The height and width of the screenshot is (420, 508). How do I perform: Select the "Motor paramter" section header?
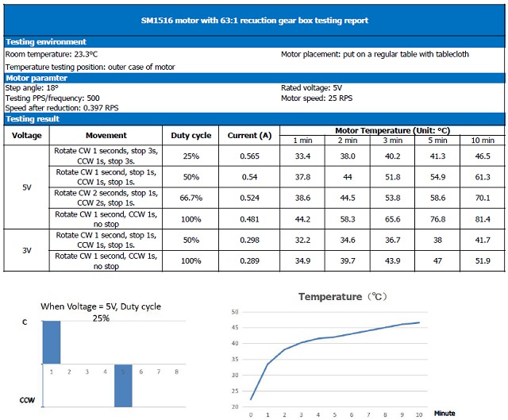pos(38,78)
